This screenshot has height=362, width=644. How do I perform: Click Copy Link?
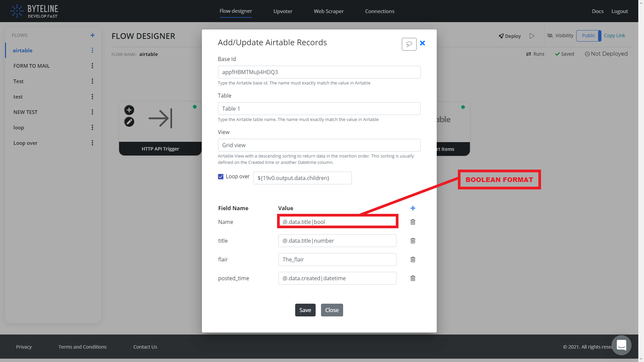tap(614, 36)
